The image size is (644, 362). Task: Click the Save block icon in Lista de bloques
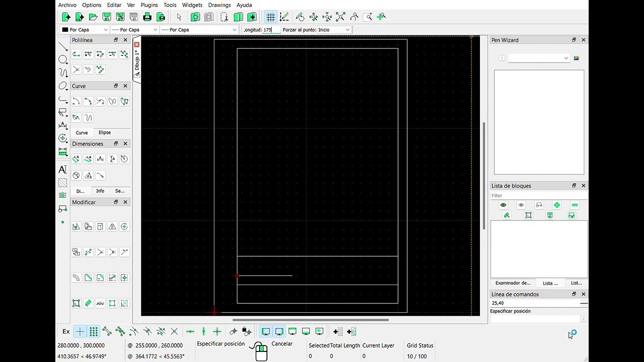pyautogui.click(x=550, y=215)
